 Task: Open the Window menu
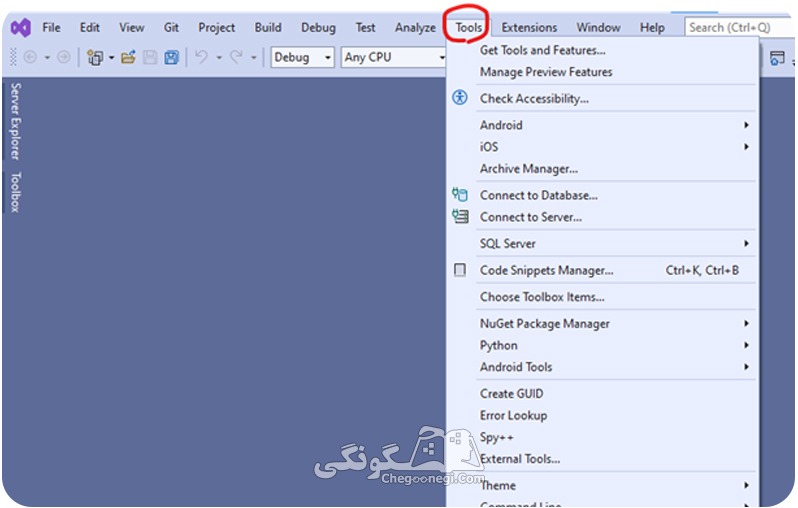[598, 27]
